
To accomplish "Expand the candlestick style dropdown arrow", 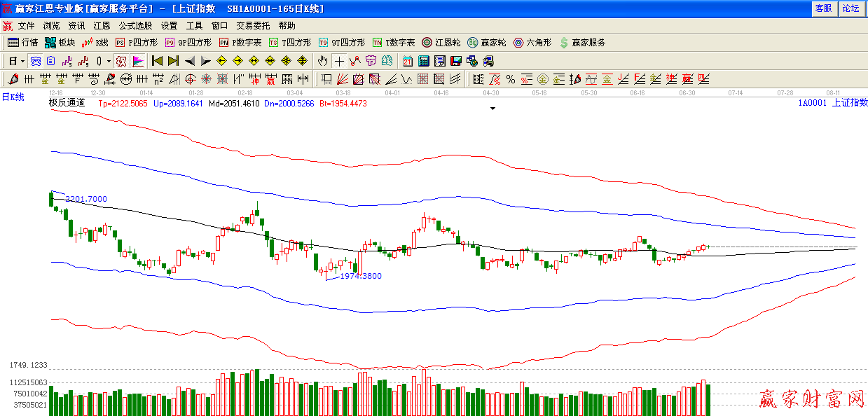I will click(x=109, y=61).
